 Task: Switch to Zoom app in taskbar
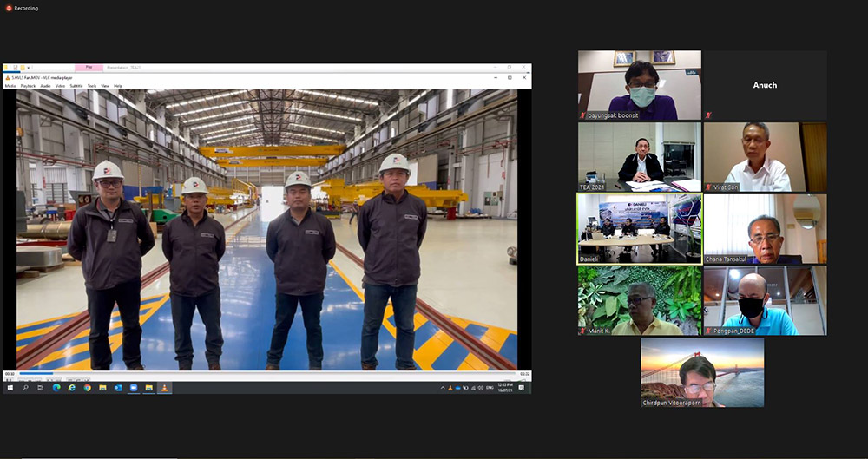click(x=134, y=388)
